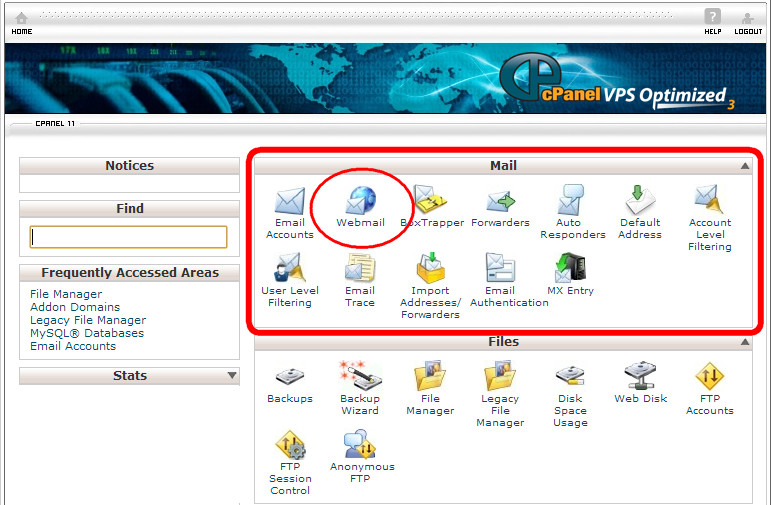Open the File Manager link in Frequently Accessed Areas
Viewport: 771px width, 505px height.
(66, 294)
